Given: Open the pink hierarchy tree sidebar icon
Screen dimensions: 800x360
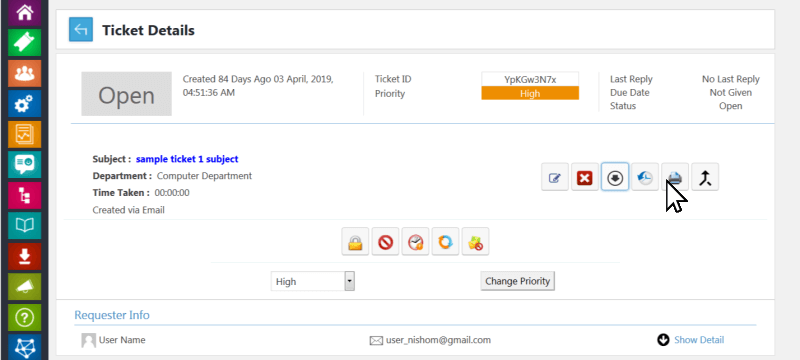Looking at the screenshot, I should click(x=24, y=195).
